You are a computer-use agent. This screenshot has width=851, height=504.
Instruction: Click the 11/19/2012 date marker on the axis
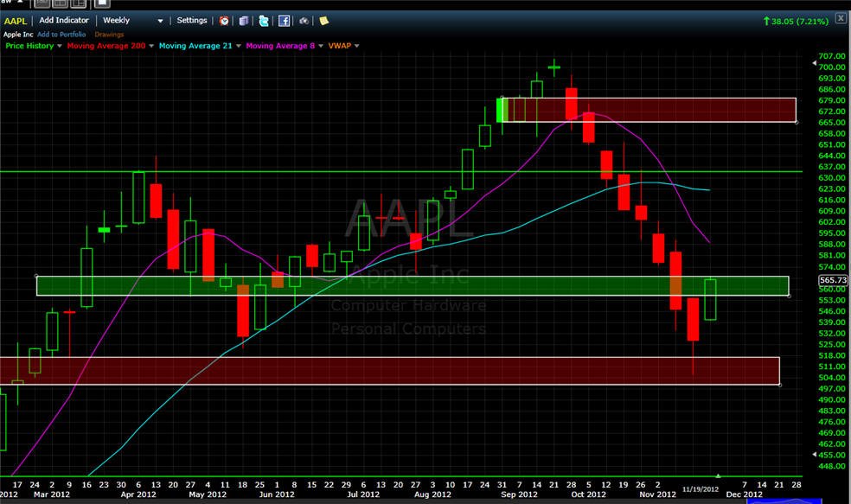[701, 488]
